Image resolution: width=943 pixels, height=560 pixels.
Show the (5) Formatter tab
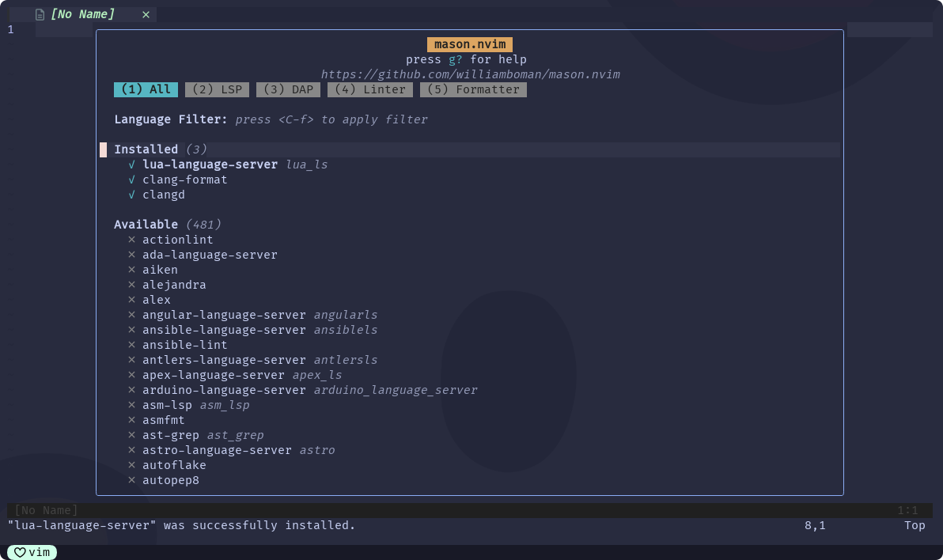[x=473, y=89]
